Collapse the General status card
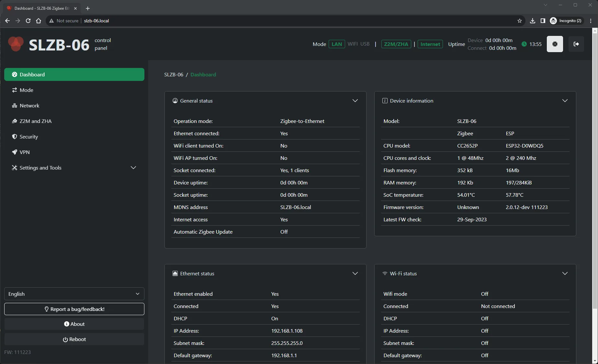Screen dimensions: 598x364 (x=355, y=101)
